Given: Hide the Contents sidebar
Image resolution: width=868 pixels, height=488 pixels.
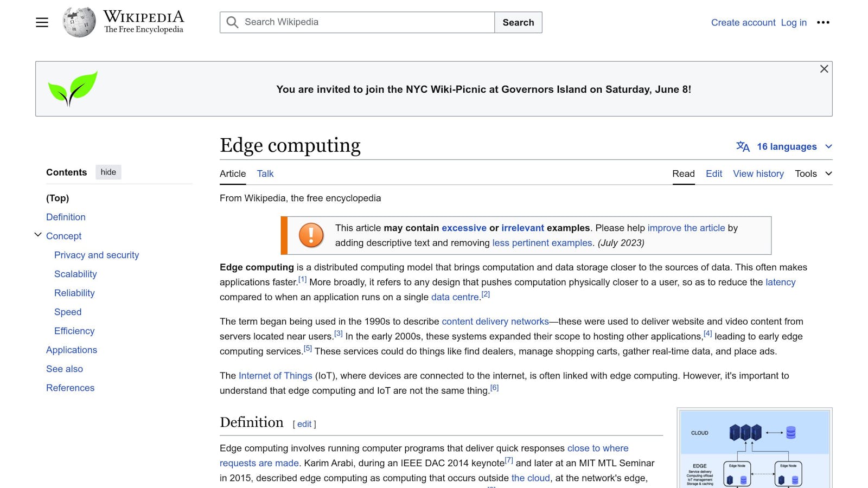Looking at the screenshot, I should point(108,172).
